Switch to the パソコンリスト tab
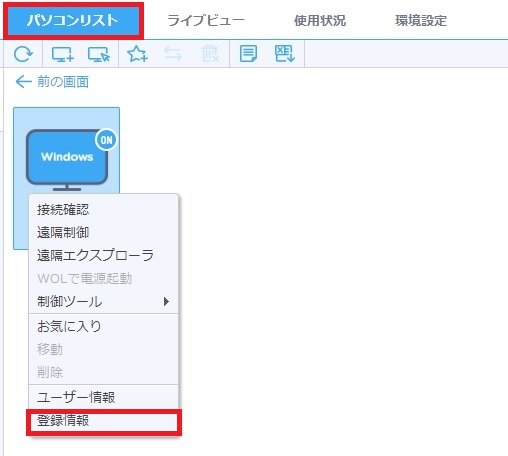Screen dimensions: 508x456 (x=73, y=21)
